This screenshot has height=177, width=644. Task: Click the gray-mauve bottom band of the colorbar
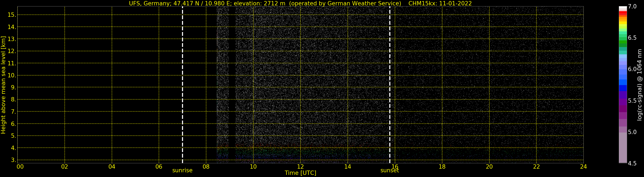point(623,148)
